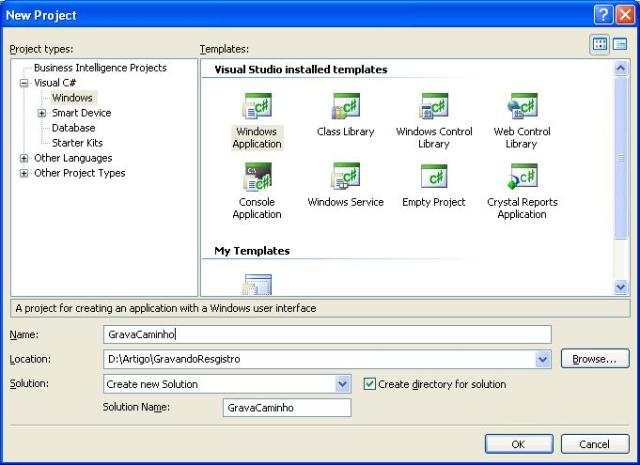Screen dimensions: 640x465
Task: Uncheck Create directory for solution
Action: tap(370, 384)
